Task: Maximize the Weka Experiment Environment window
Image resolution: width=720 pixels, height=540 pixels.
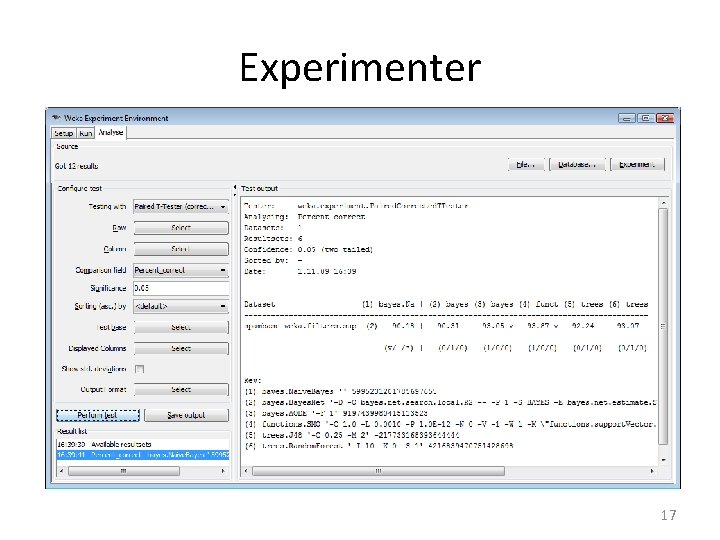Action: click(x=646, y=118)
